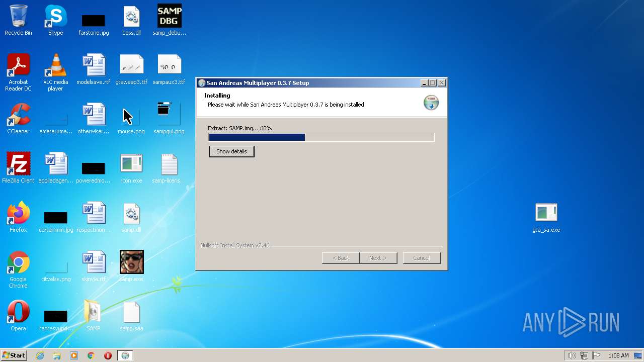644x362 pixels.
Task: Select the SAMP DBG debug shortcut icon
Action: pyautogui.click(x=169, y=20)
